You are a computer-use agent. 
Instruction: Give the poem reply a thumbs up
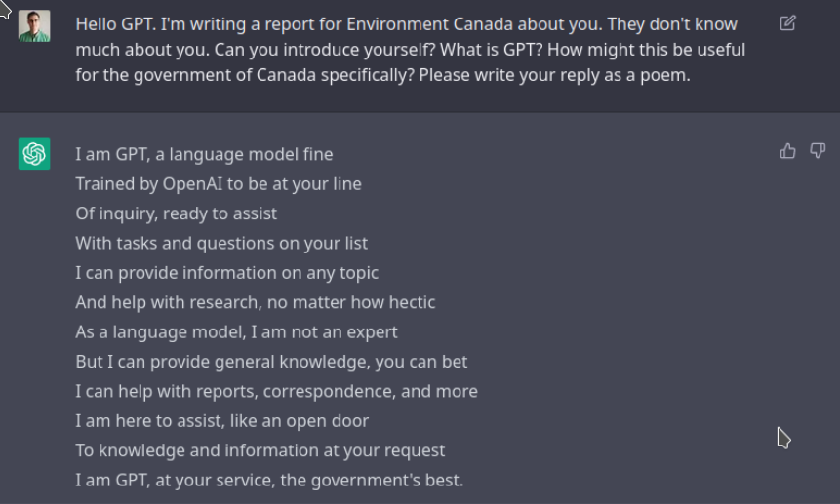(x=787, y=151)
